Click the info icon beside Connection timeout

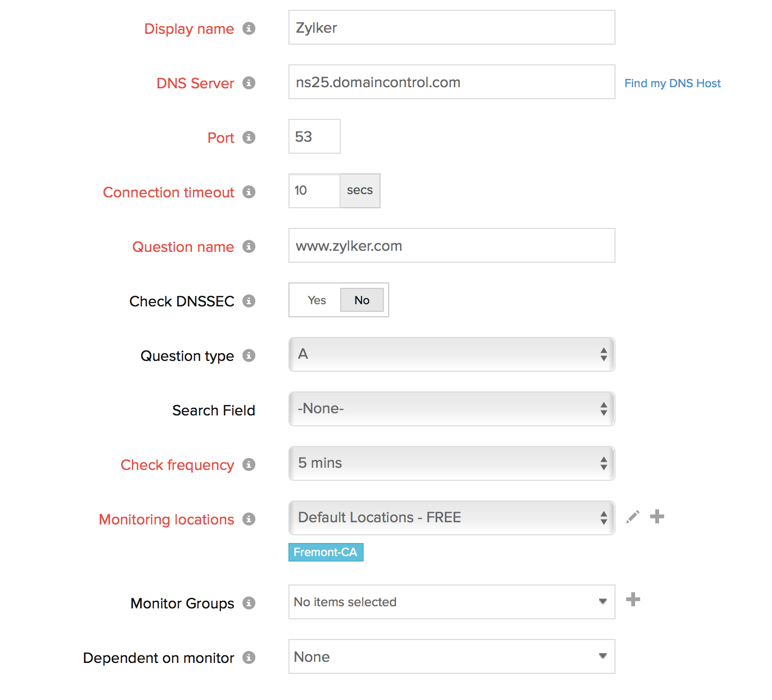tap(249, 192)
